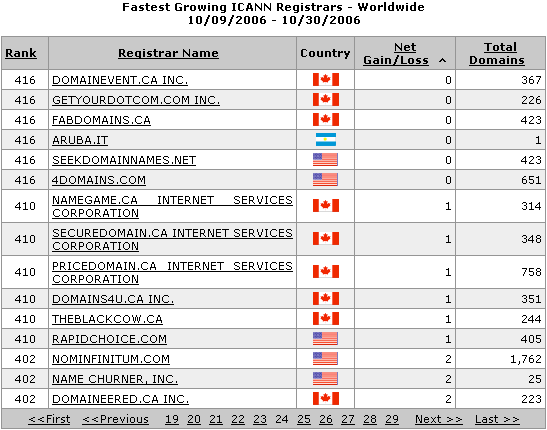
Task: Click the Argentina flag beside ARUBA.IT
Action: 325,139
